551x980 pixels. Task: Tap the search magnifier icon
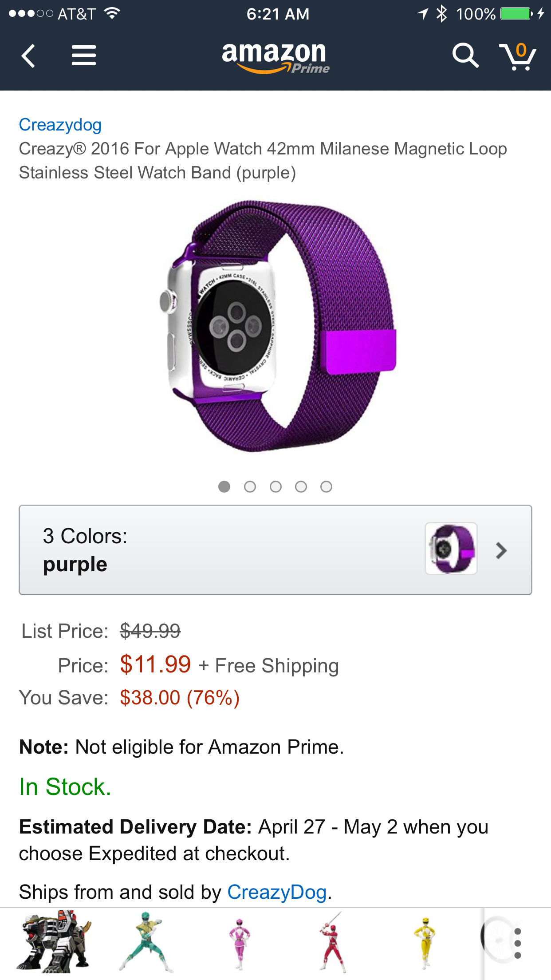pos(465,56)
